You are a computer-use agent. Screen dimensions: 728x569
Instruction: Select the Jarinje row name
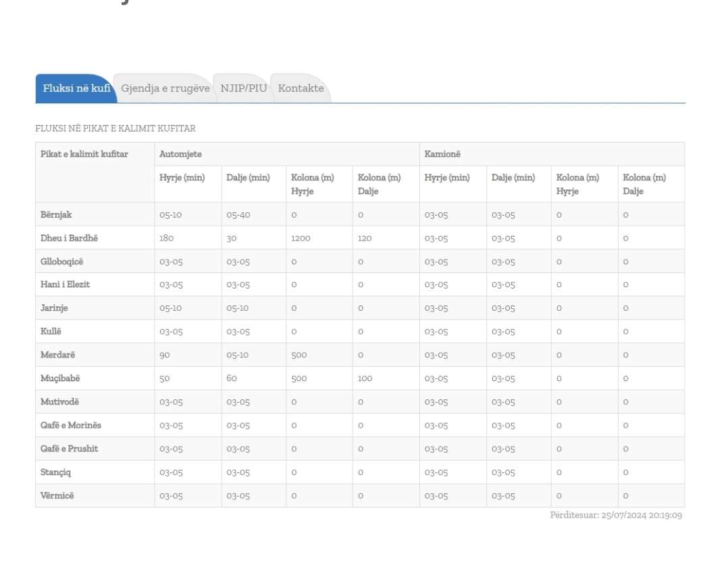click(54, 308)
